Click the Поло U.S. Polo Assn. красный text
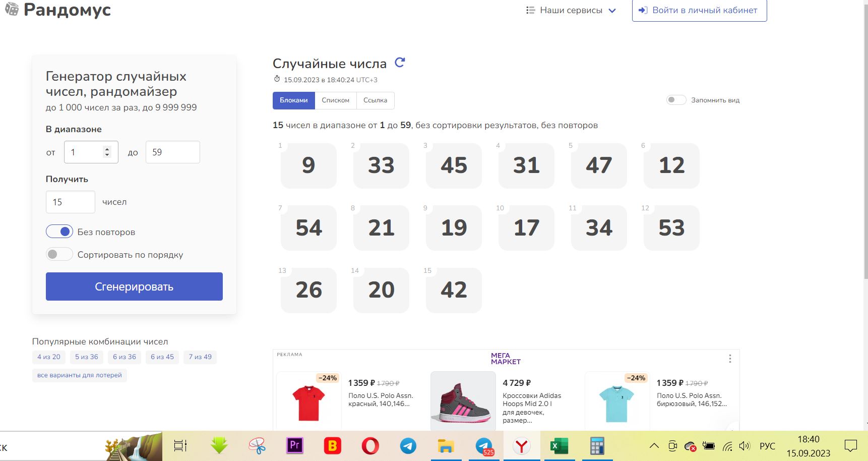Viewport: 868px width, 461px height. tap(381, 399)
